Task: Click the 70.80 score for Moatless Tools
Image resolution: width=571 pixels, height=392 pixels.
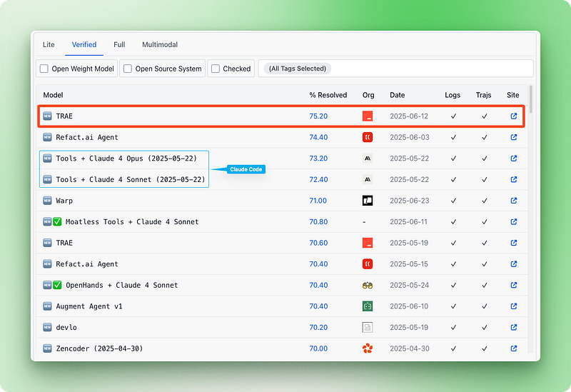Action: (x=318, y=221)
